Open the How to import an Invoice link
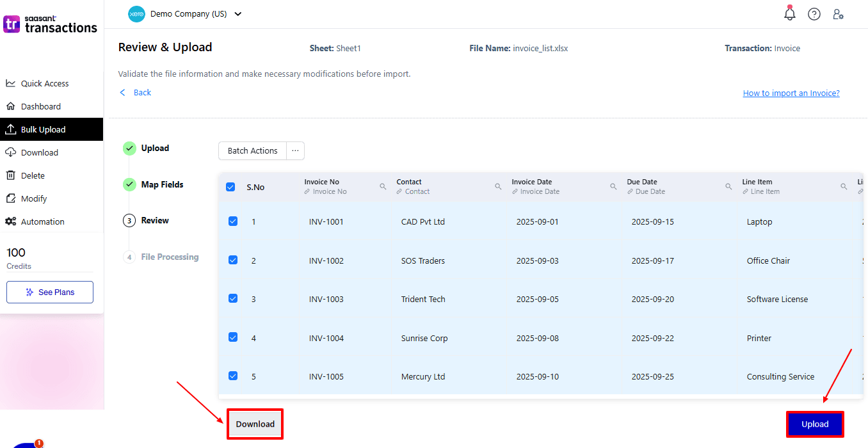Viewport: 868px width, 448px height. pos(791,93)
